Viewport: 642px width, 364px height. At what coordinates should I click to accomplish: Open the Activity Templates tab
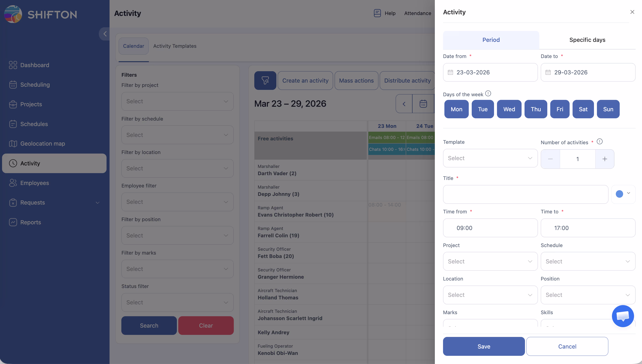tap(175, 46)
